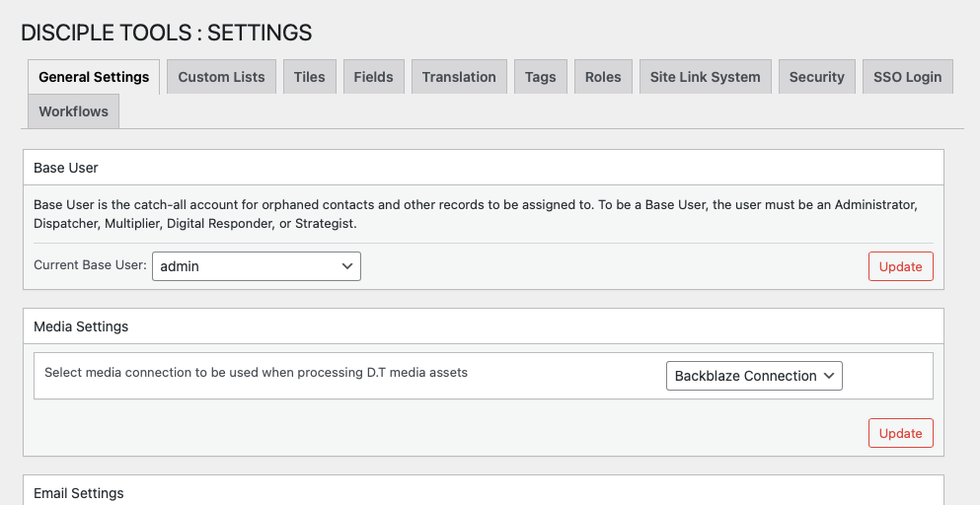
Task: Click the Disciple Tools : Settings title
Action: [166, 33]
